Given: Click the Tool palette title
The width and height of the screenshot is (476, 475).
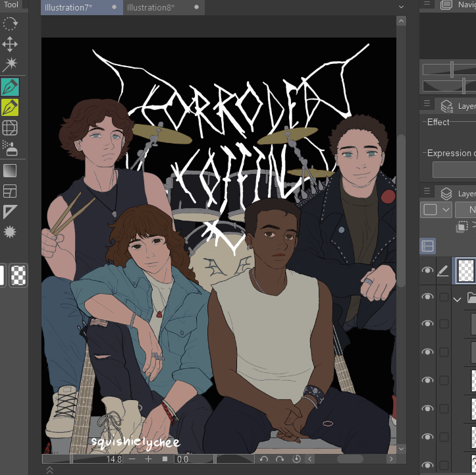Looking at the screenshot, I should click(x=11, y=5).
